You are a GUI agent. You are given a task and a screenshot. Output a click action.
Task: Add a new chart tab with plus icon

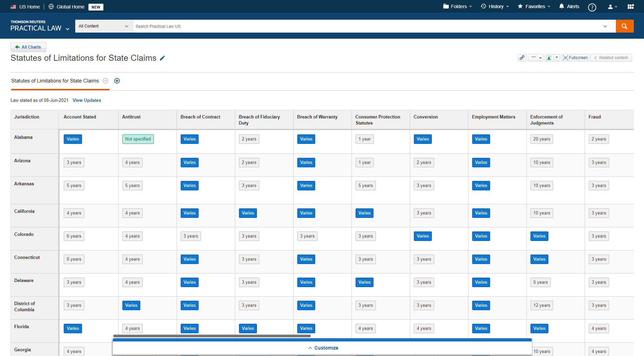click(x=117, y=81)
